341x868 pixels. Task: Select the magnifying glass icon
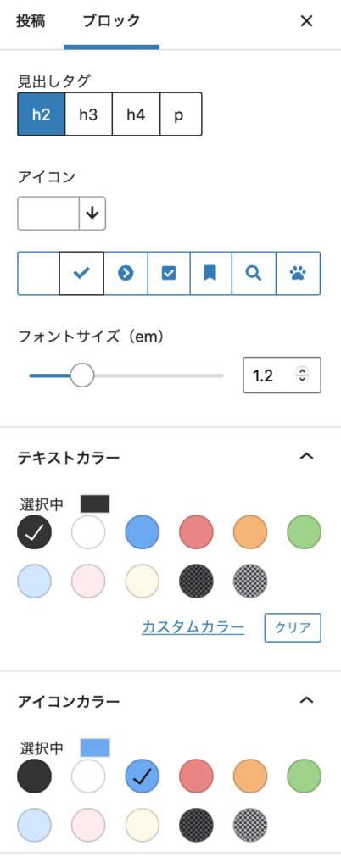click(x=254, y=274)
